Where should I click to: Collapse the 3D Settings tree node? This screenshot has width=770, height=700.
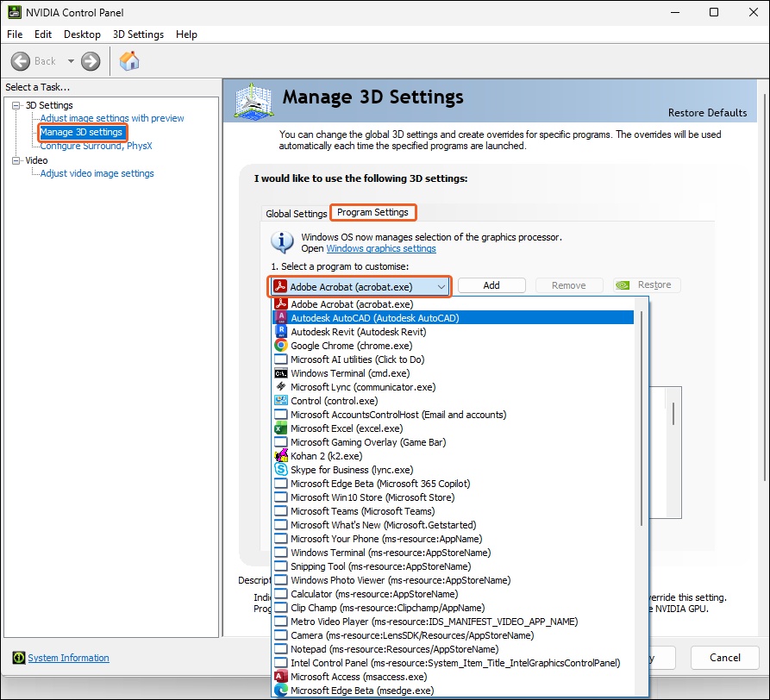pyautogui.click(x=16, y=105)
